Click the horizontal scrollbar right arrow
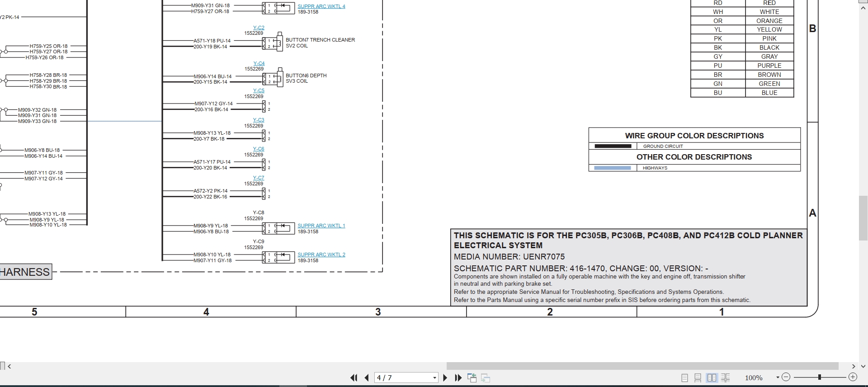Image resolution: width=868 pixels, height=387 pixels. [854, 366]
